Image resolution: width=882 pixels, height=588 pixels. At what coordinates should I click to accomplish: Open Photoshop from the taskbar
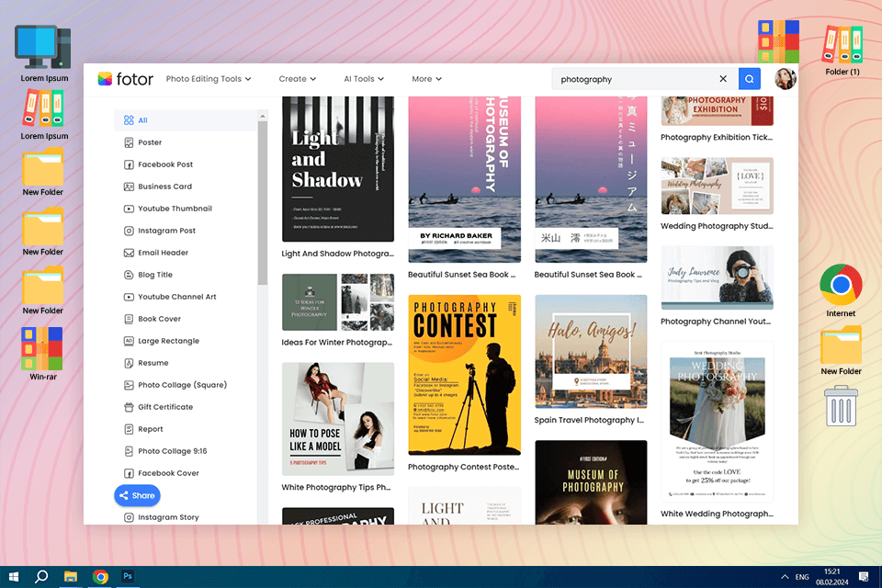128,576
